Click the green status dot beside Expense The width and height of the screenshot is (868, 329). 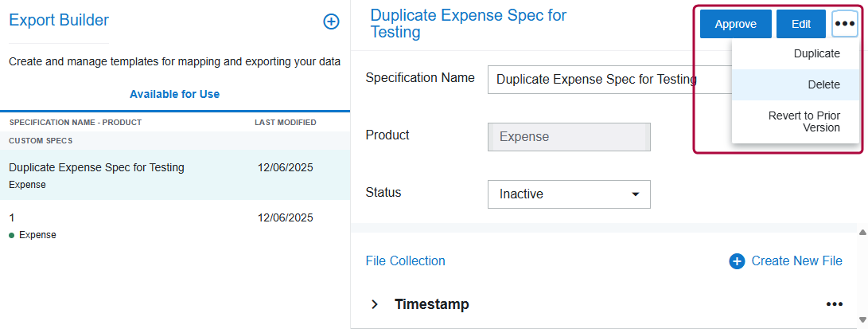(x=11, y=235)
